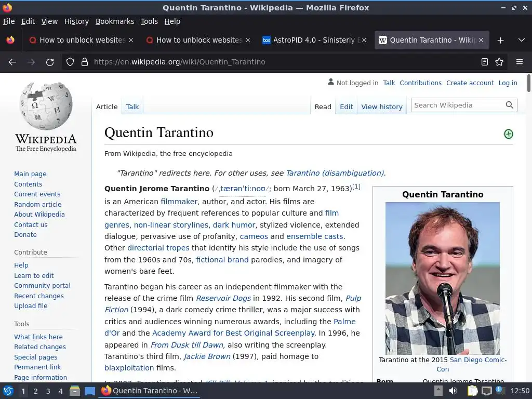
Task: Open the View history tab
Action: point(382,107)
